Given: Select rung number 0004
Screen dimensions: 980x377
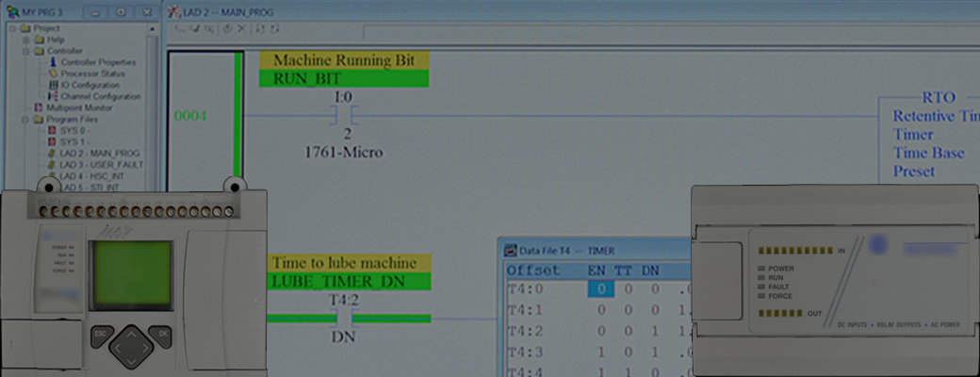Looking at the screenshot, I should [189, 115].
